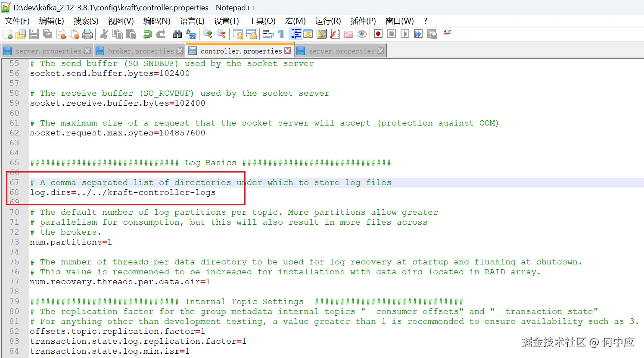Click the Close document toolbar icon
Viewport: 644px width, 358px height.
(x=61, y=34)
